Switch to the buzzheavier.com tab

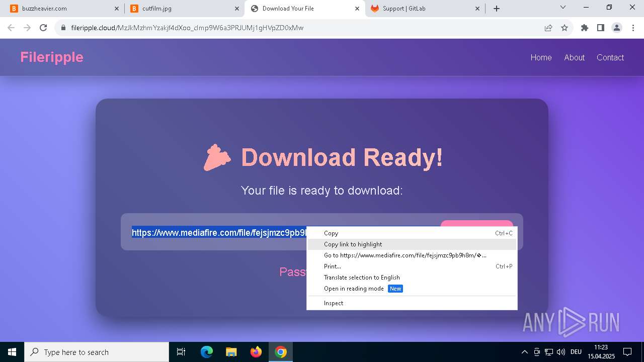point(64,9)
